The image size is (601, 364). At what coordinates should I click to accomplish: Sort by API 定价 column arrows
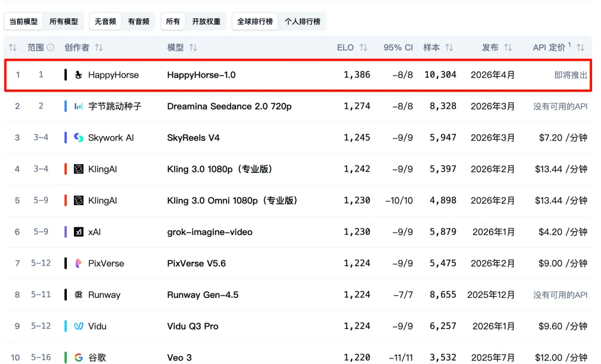(x=580, y=47)
